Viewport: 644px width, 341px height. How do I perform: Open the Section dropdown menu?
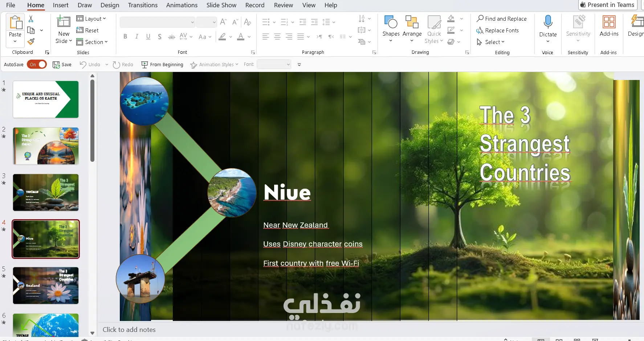coord(92,42)
